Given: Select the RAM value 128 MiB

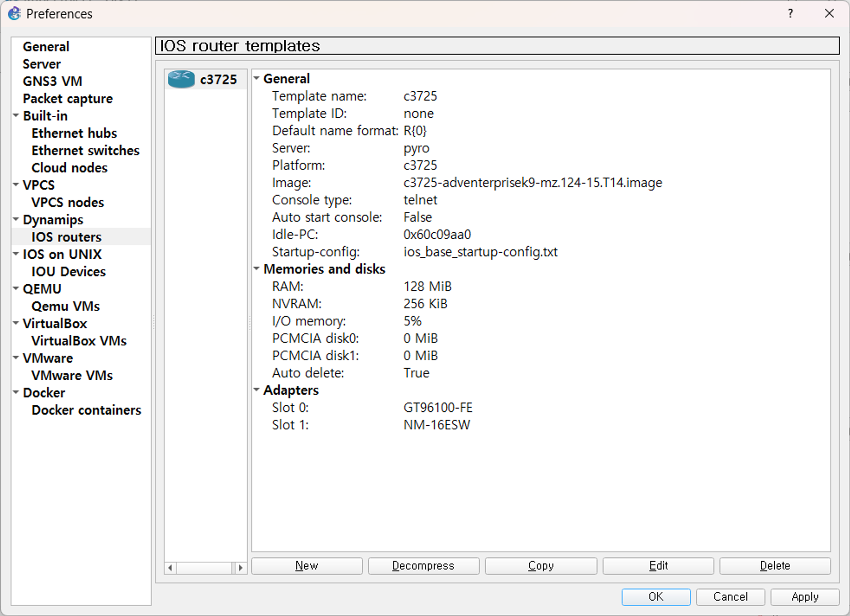Looking at the screenshot, I should point(427,286).
